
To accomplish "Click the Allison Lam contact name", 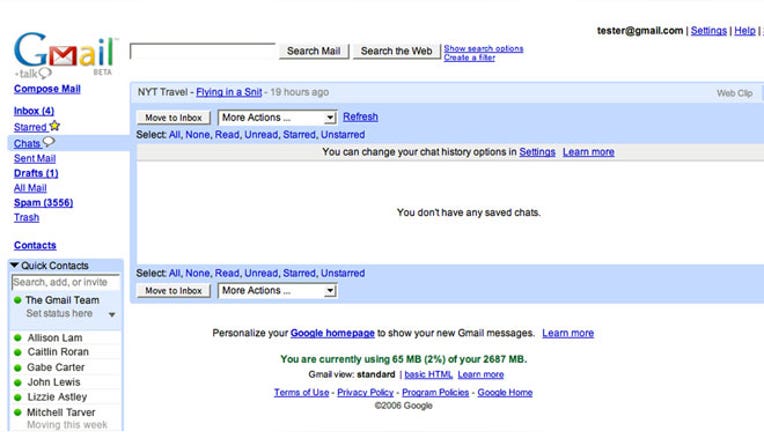I will tap(55, 338).
